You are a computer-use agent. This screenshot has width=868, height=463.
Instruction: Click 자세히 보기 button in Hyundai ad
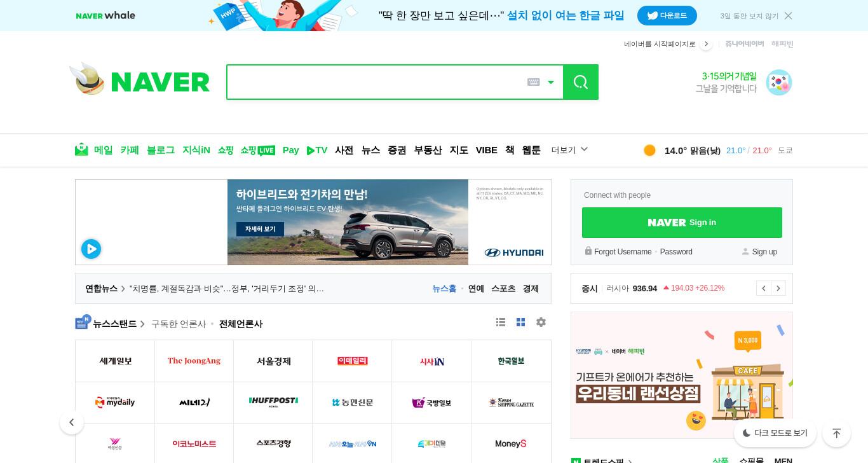[x=260, y=229]
